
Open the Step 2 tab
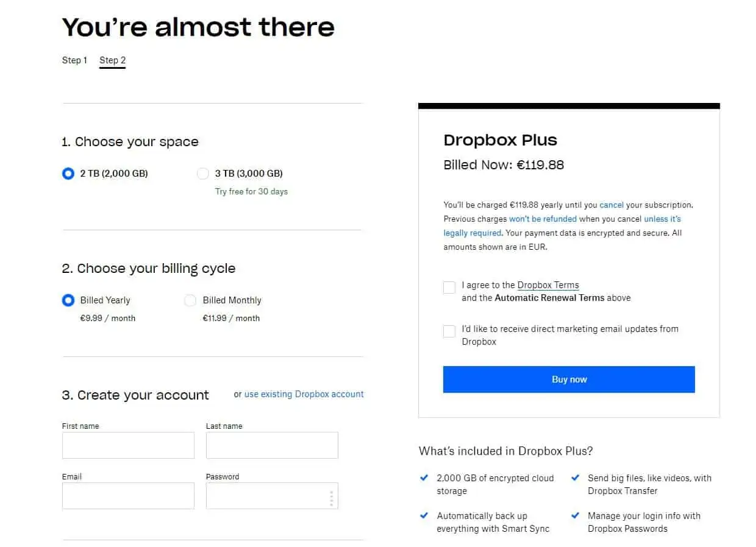tap(113, 60)
